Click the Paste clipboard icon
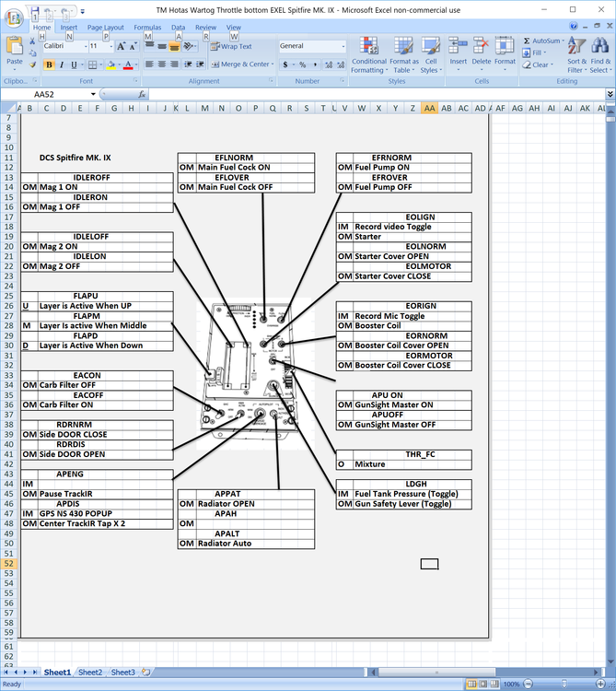Viewport: 616px width, 691px height. pyautogui.click(x=15, y=46)
